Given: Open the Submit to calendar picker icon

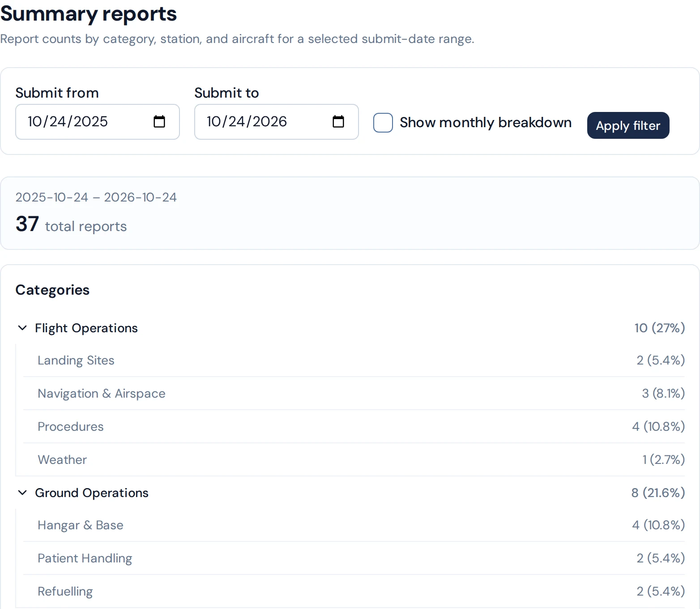Looking at the screenshot, I should point(338,122).
